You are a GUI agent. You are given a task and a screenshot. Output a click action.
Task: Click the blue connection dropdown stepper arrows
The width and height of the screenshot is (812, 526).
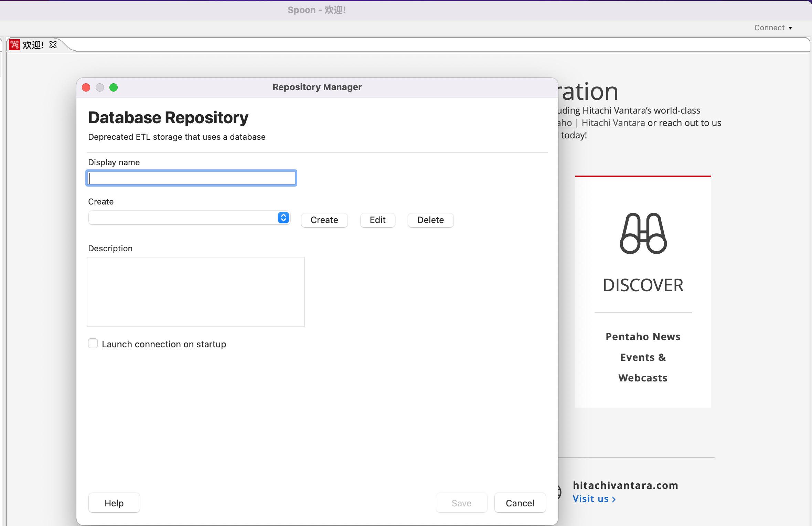point(283,218)
